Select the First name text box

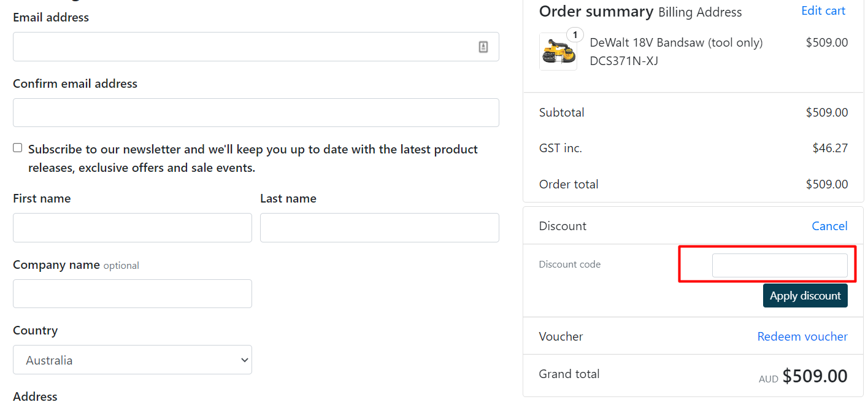[x=132, y=228]
